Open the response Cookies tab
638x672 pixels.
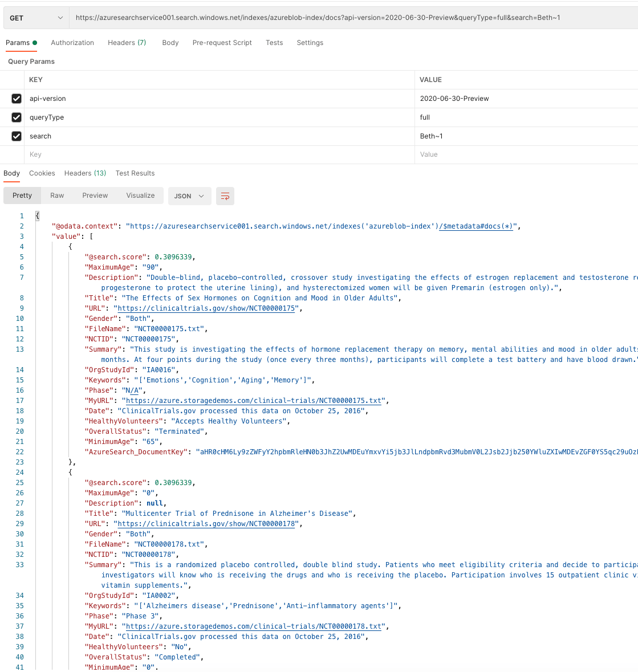[x=42, y=173]
